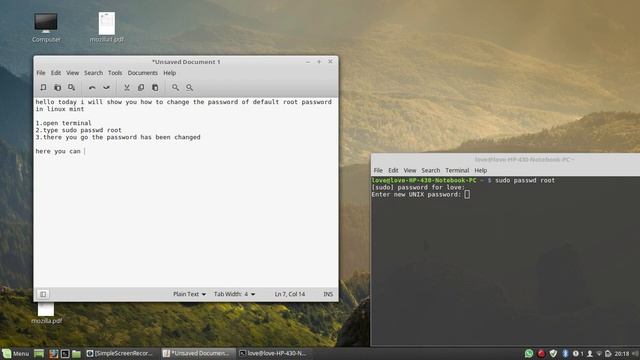Click the Show Desktop icon in the panel
Viewport: 640px width, 360px height.
coord(39,353)
